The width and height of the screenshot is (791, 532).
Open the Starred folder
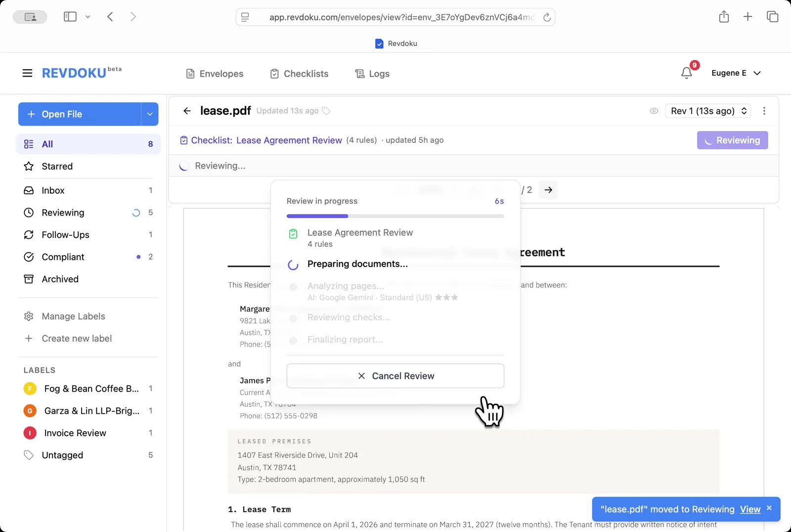point(57,167)
